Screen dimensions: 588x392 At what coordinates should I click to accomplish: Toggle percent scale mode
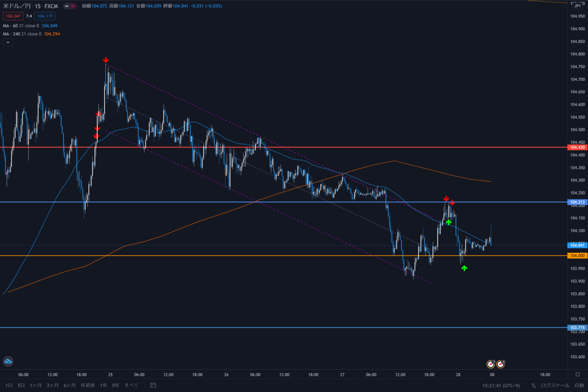tap(533, 385)
